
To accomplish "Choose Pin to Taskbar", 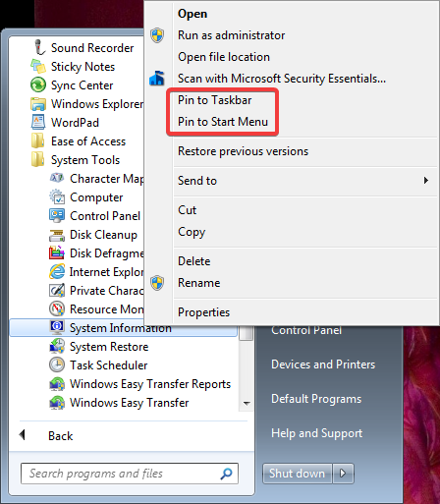I will coord(214,100).
